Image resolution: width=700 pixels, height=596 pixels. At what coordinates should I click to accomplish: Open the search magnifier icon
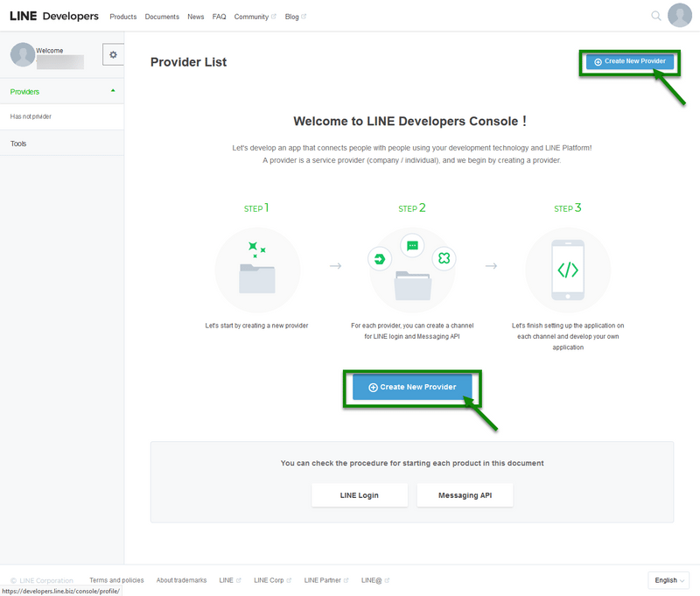click(655, 16)
